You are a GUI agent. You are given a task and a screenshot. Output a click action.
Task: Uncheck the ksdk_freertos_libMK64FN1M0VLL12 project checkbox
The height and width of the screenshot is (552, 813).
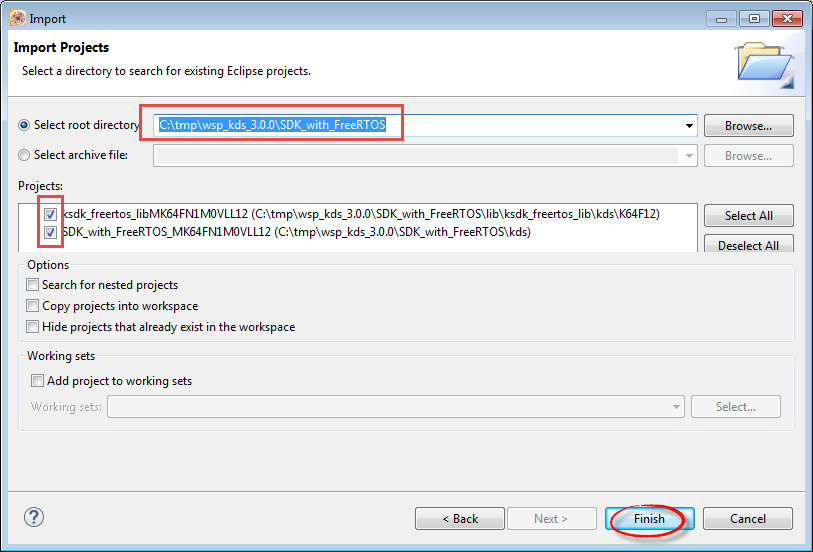[x=51, y=214]
